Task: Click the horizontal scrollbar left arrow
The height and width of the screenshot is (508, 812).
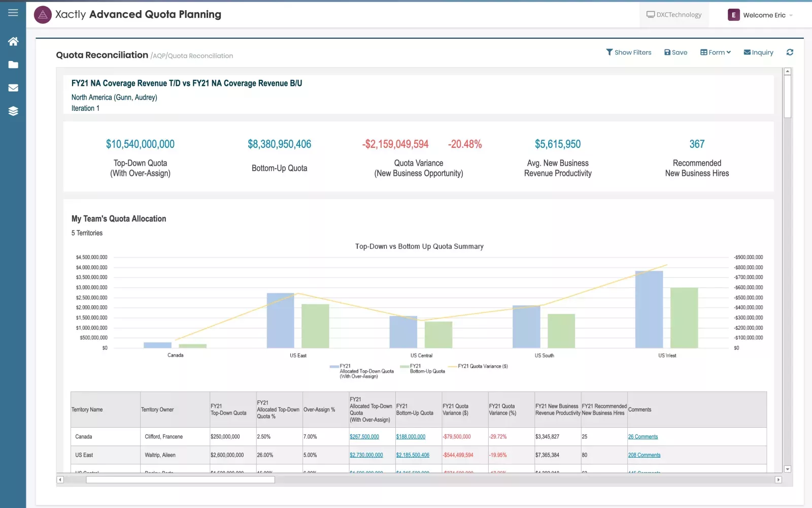Action: (x=60, y=480)
